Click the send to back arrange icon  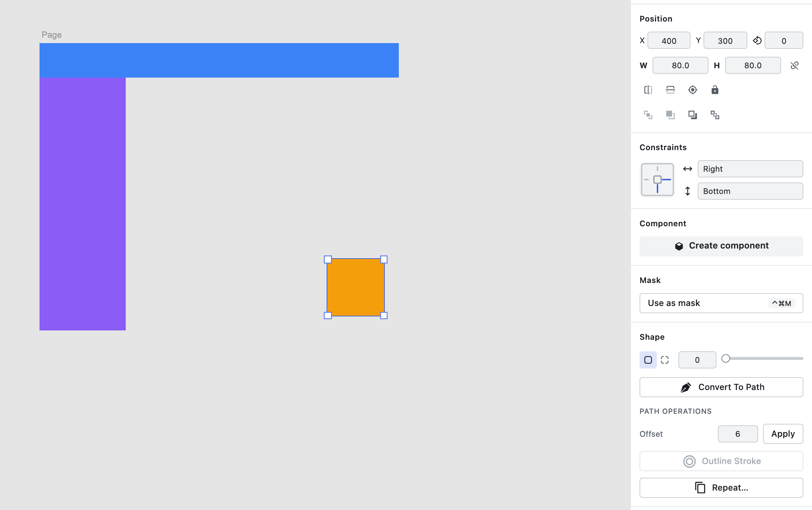point(715,115)
